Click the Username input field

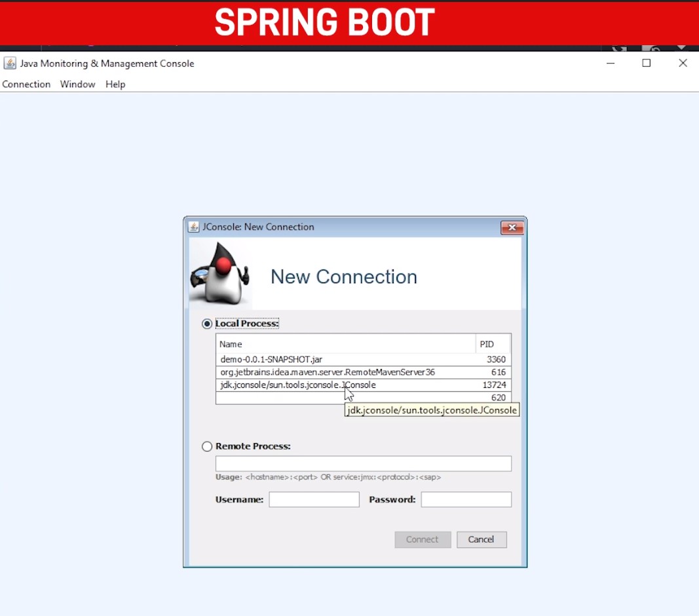point(314,499)
